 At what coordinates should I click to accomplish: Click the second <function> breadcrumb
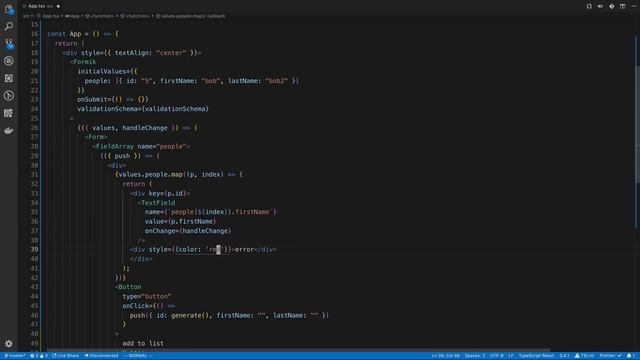(x=135, y=16)
